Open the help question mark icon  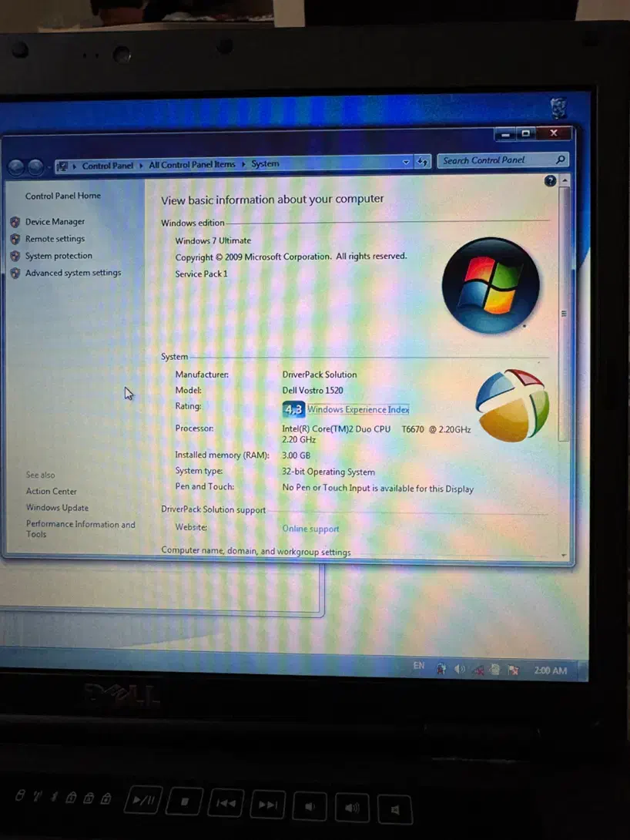[550, 180]
